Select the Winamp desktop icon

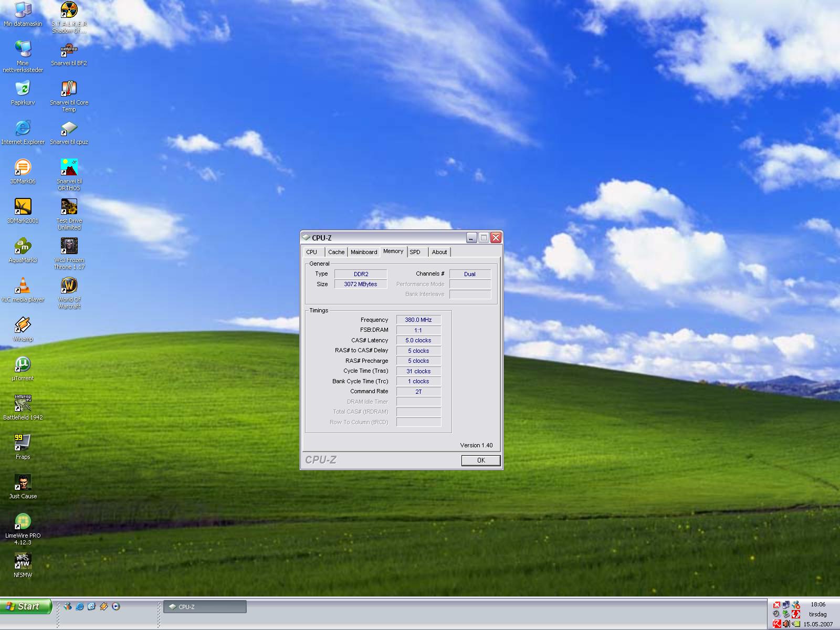pyautogui.click(x=23, y=329)
